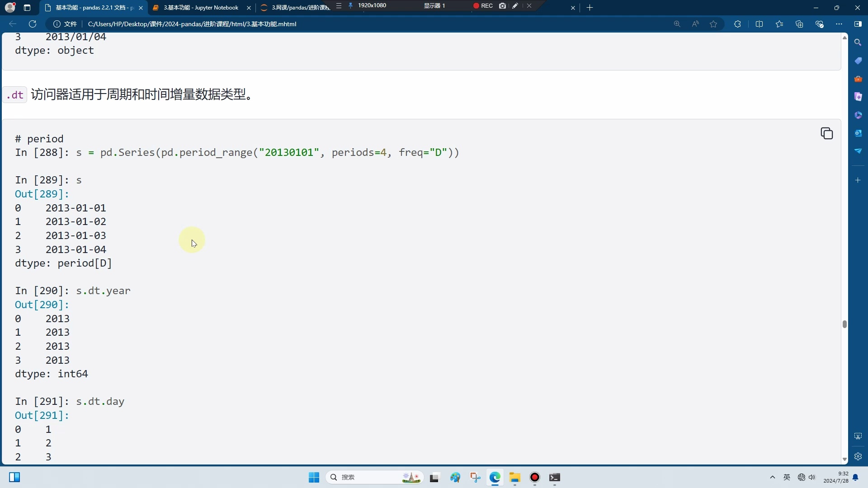Image resolution: width=868 pixels, height=488 pixels.
Task: Open the Settings and more menu in Edge
Action: pyautogui.click(x=840, y=24)
